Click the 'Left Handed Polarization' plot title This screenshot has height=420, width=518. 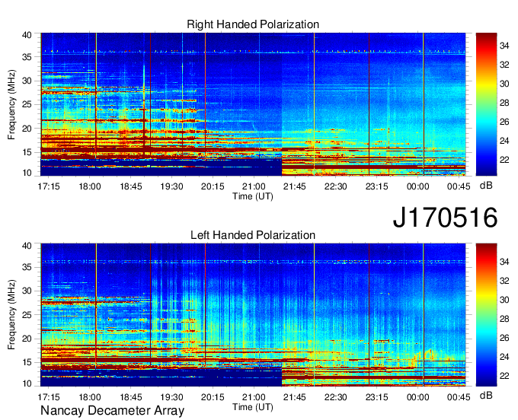click(x=253, y=235)
